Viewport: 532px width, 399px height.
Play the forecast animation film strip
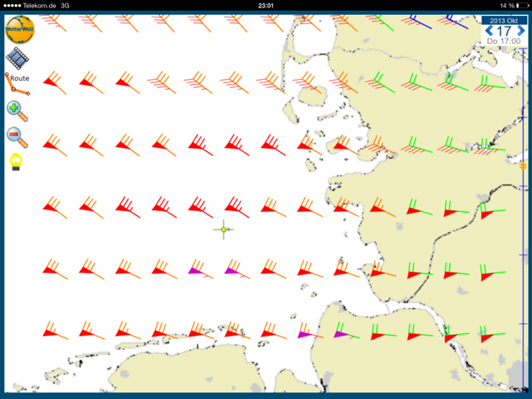coord(17,58)
